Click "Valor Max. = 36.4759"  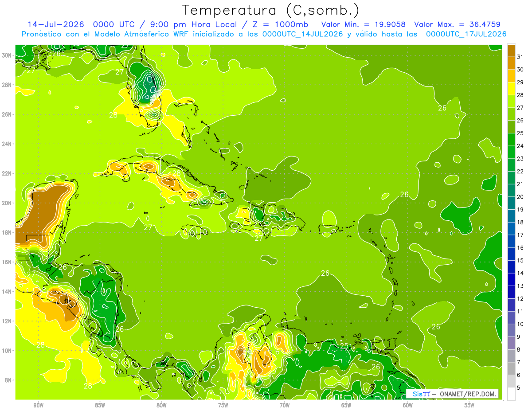(x=458, y=24)
